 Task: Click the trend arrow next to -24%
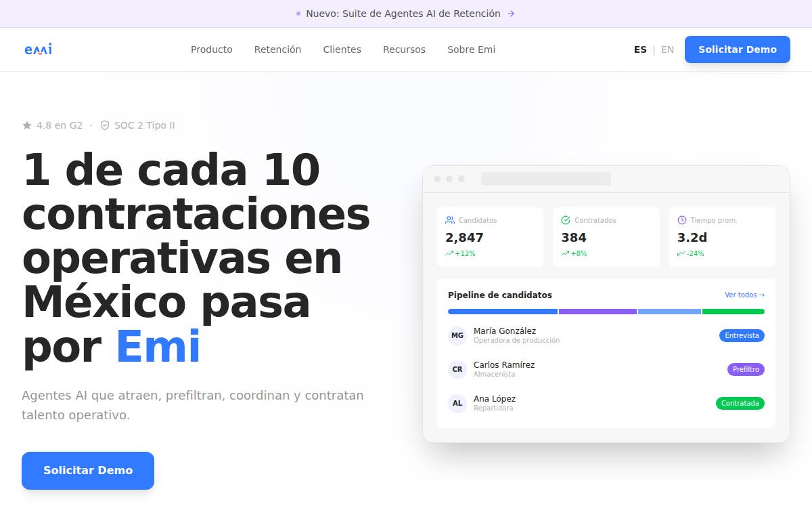click(681, 253)
